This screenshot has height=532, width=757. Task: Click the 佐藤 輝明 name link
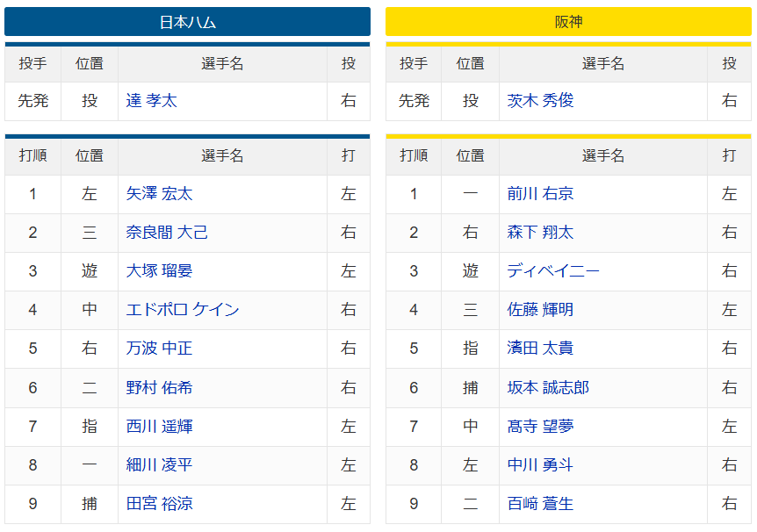click(x=541, y=310)
